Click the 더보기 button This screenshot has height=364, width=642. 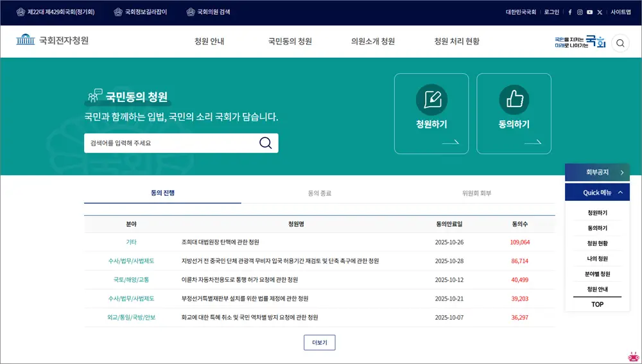pos(319,343)
